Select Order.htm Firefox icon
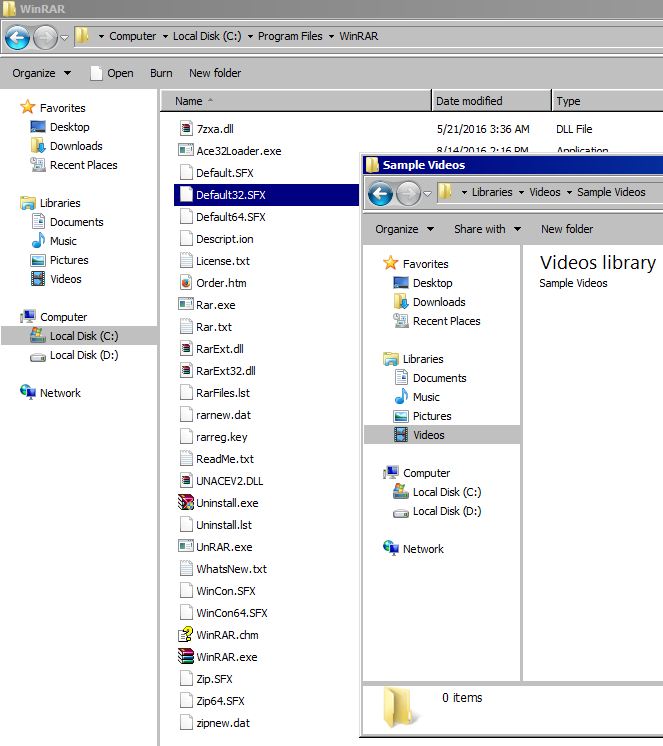This screenshot has height=746, width=663. [185, 283]
